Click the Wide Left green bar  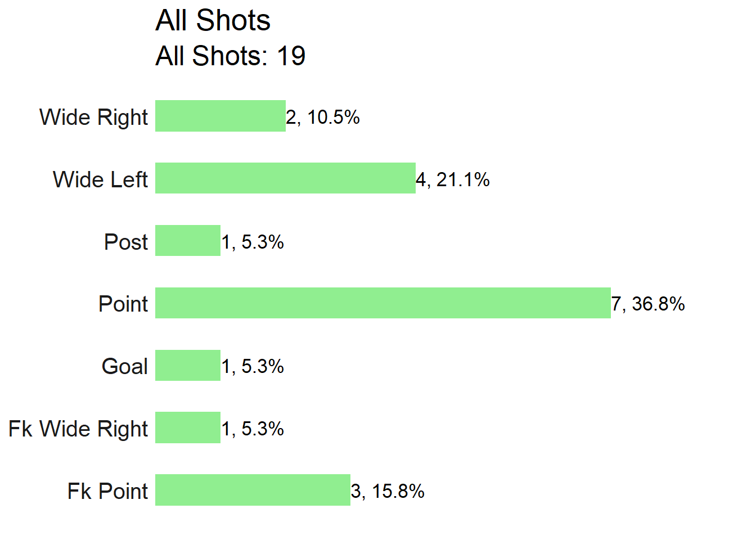(x=285, y=178)
